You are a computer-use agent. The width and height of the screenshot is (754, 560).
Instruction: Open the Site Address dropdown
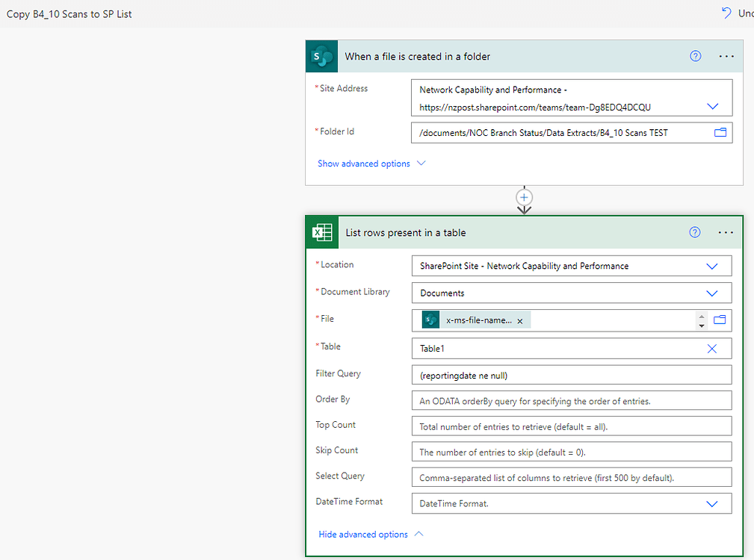pos(711,106)
